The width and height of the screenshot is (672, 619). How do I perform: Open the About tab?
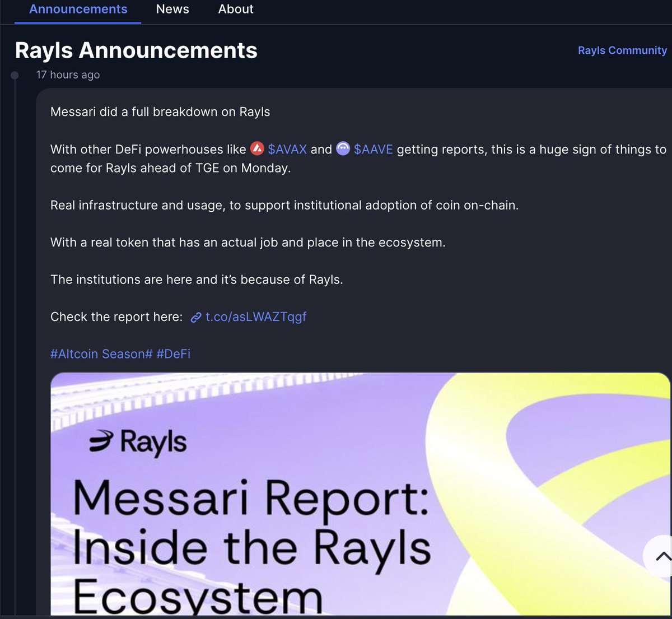coord(236,10)
